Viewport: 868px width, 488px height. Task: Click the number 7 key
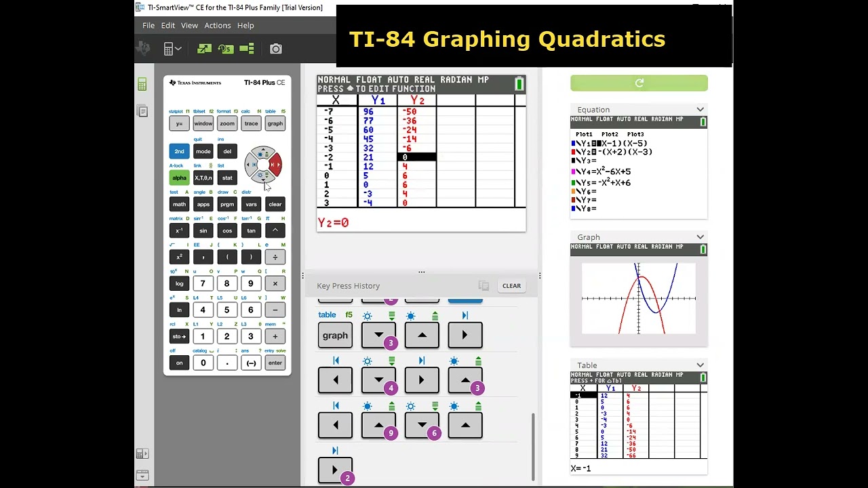pos(203,283)
